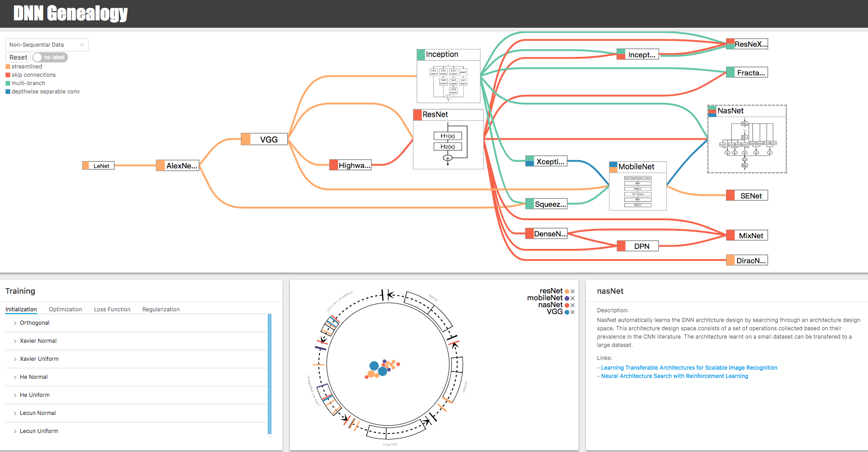Expand the Xavier Uniform row
Screen dimensions: 868x452
coord(136,359)
